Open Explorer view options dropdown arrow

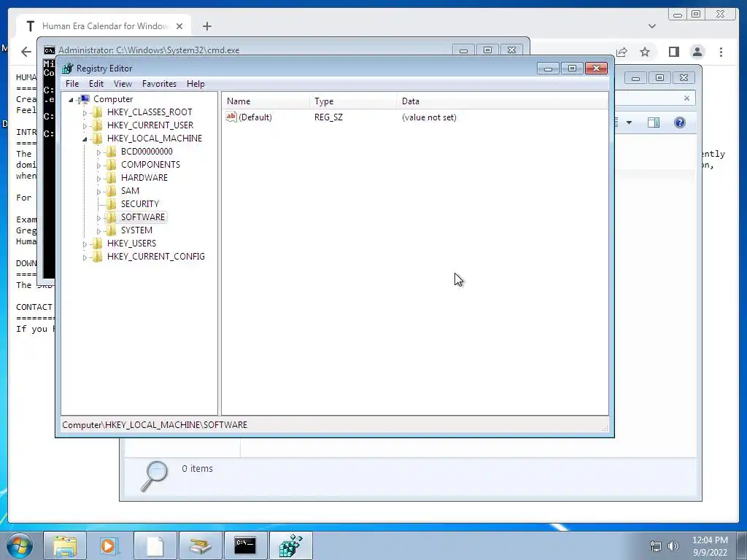coord(629,122)
